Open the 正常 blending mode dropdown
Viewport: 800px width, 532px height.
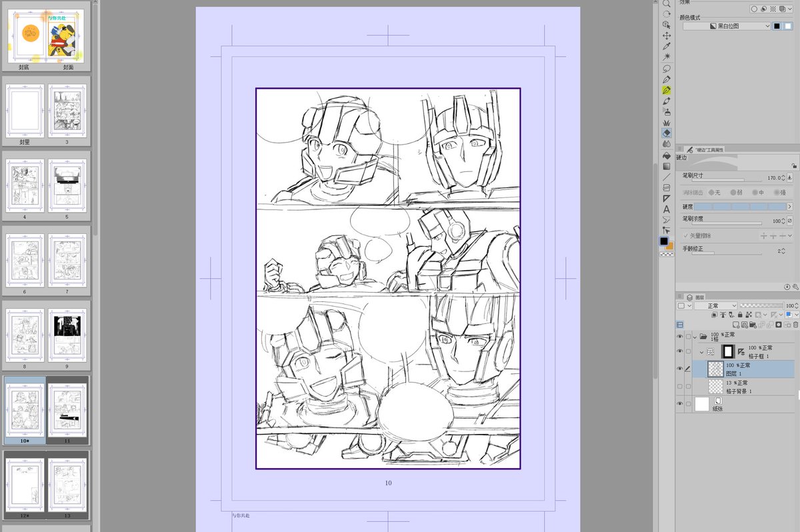(x=715, y=306)
